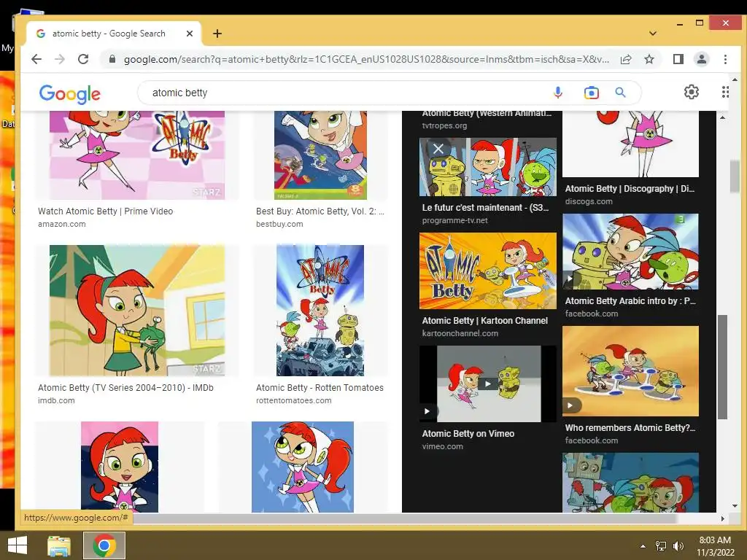This screenshot has width=747, height=560.
Task: Click the Who remembers Atomic Betty thumbnail
Action: (630, 371)
